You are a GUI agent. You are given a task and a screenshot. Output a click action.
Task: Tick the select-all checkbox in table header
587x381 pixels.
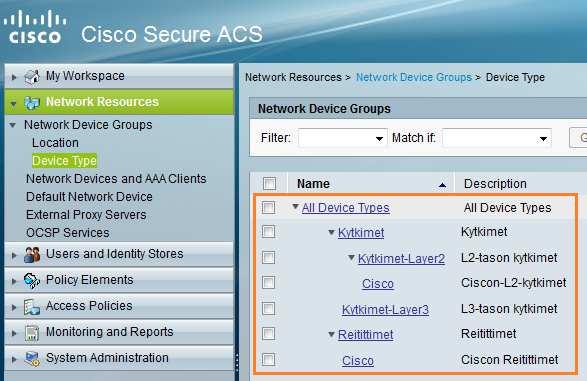pyautogui.click(x=269, y=184)
